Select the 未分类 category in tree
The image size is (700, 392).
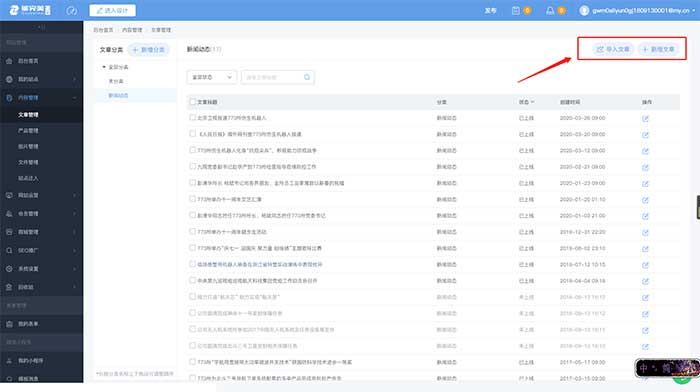point(116,81)
